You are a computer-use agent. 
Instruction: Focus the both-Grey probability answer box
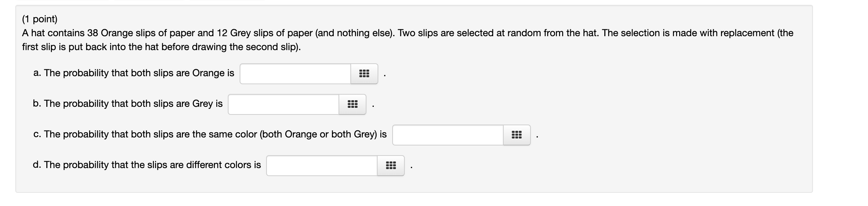click(x=284, y=104)
